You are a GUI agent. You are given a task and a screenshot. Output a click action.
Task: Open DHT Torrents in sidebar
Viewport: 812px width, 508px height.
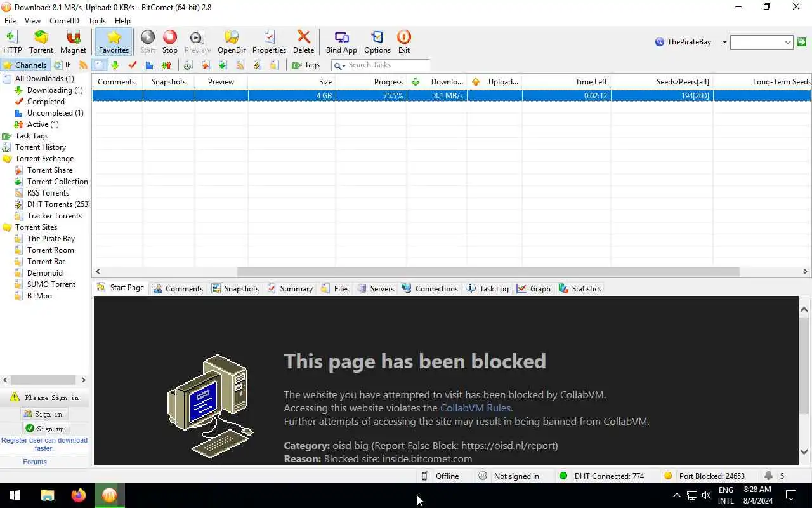click(x=58, y=204)
